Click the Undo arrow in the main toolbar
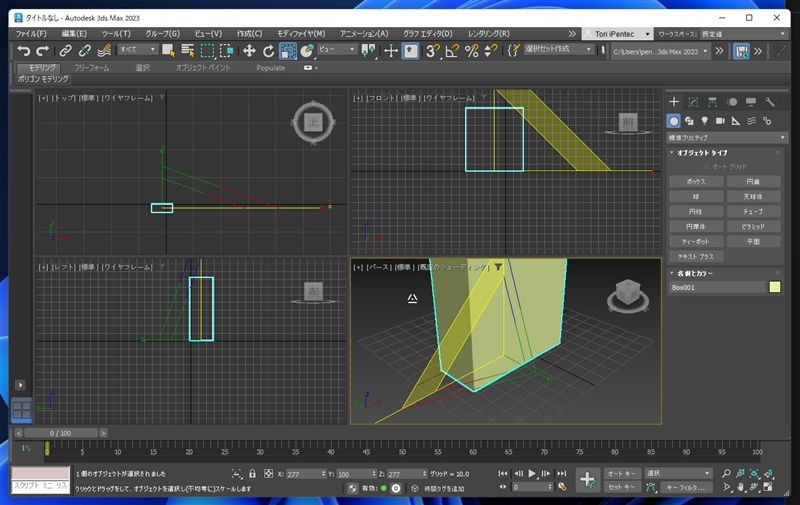 [23, 50]
